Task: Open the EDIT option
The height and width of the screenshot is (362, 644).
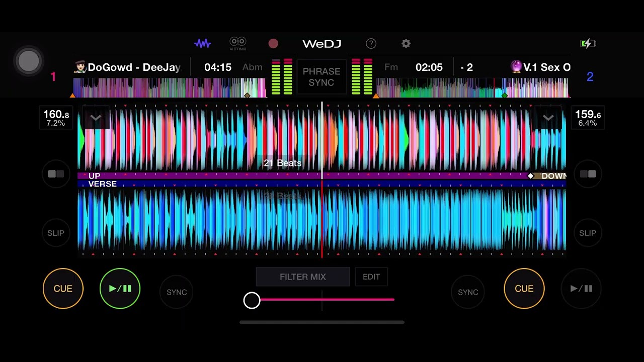Action: tap(371, 277)
